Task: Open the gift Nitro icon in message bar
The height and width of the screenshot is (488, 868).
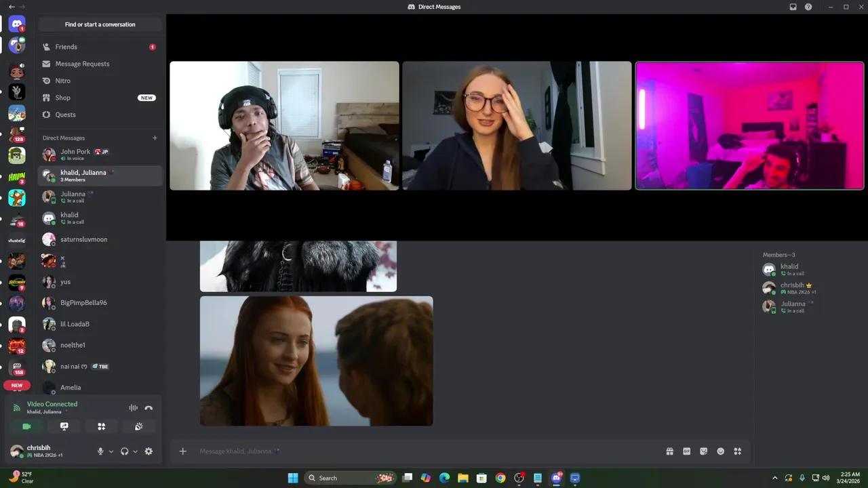Action: 669,451
